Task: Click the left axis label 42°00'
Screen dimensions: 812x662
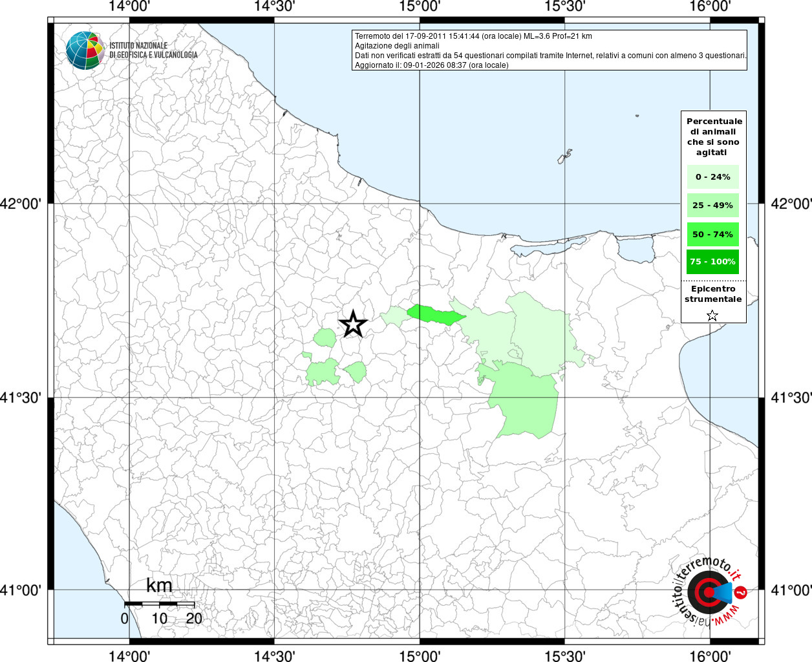Action: [20, 204]
